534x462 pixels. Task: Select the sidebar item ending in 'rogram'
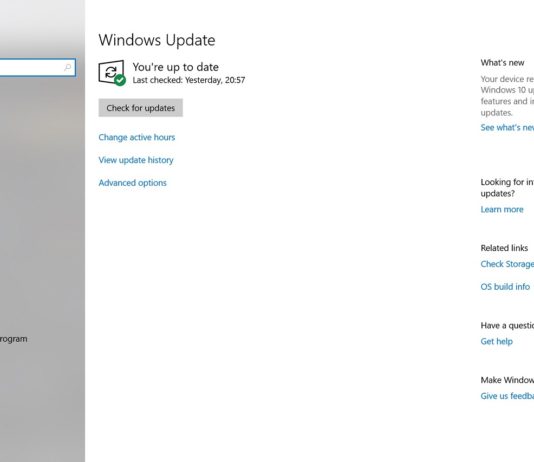click(14, 339)
